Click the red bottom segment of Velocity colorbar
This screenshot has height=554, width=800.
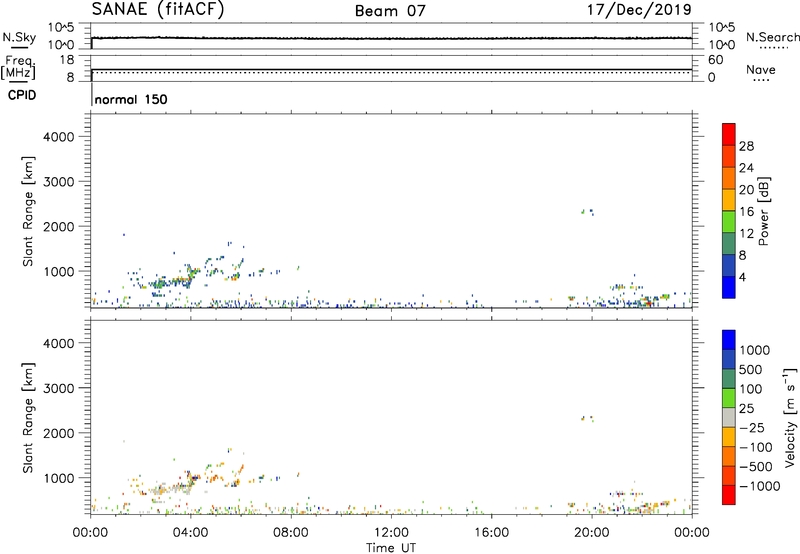729,495
